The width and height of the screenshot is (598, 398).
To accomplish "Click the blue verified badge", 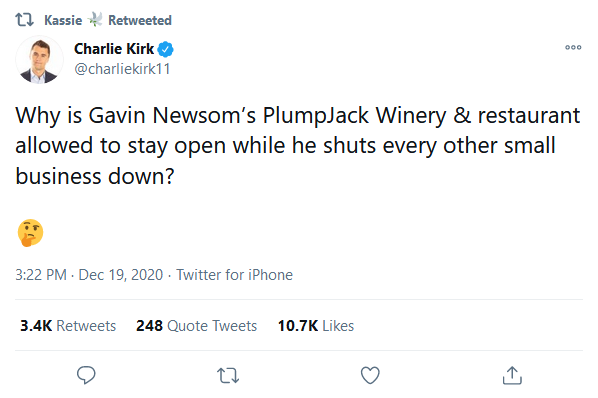I will pyautogui.click(x=166, y=49).
